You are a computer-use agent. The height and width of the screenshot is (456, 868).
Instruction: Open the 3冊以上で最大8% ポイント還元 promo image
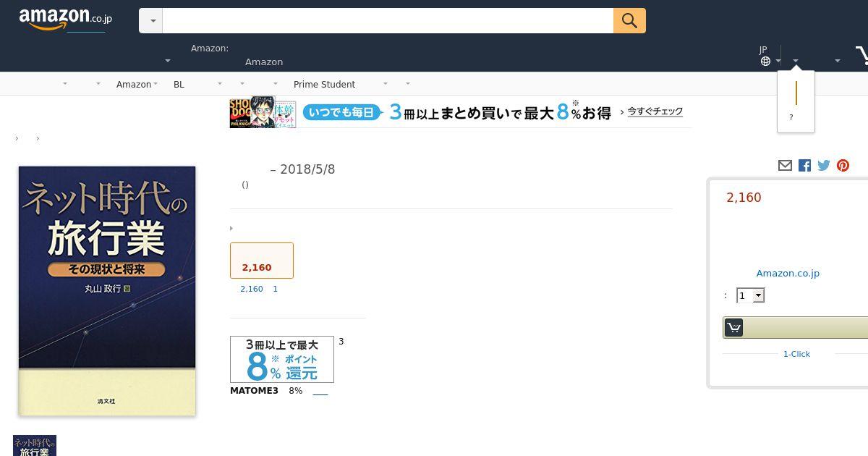(282, 359)
